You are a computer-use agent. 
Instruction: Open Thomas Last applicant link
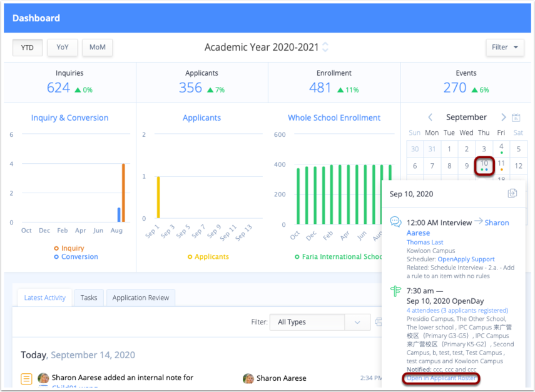425,242
